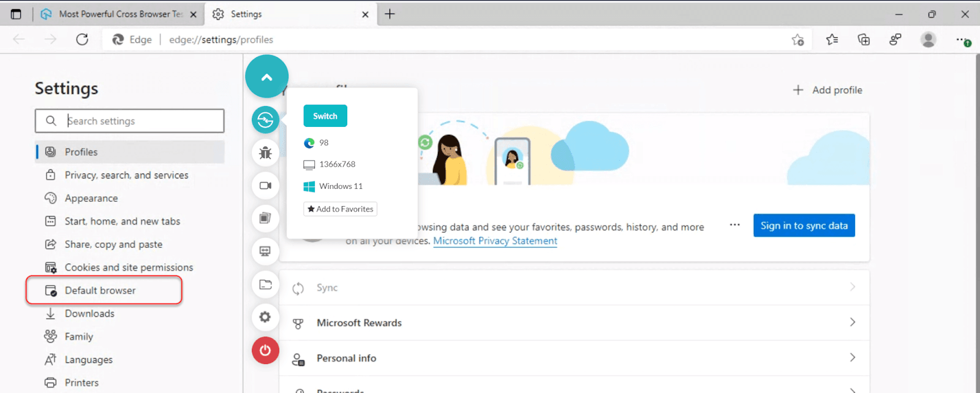This screenshot has height=393, width=980.
Task: Select the Settings tab
Action: pos(290,14)
